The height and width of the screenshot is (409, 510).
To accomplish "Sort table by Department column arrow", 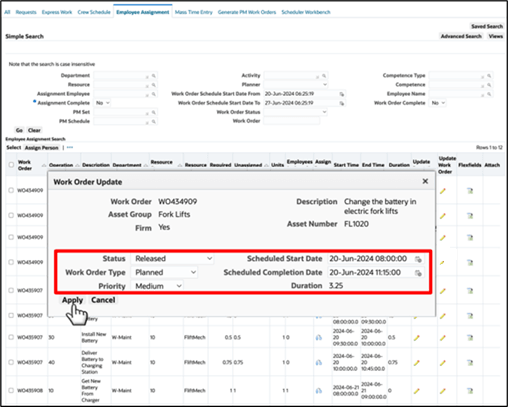I will tap(146, 166).
